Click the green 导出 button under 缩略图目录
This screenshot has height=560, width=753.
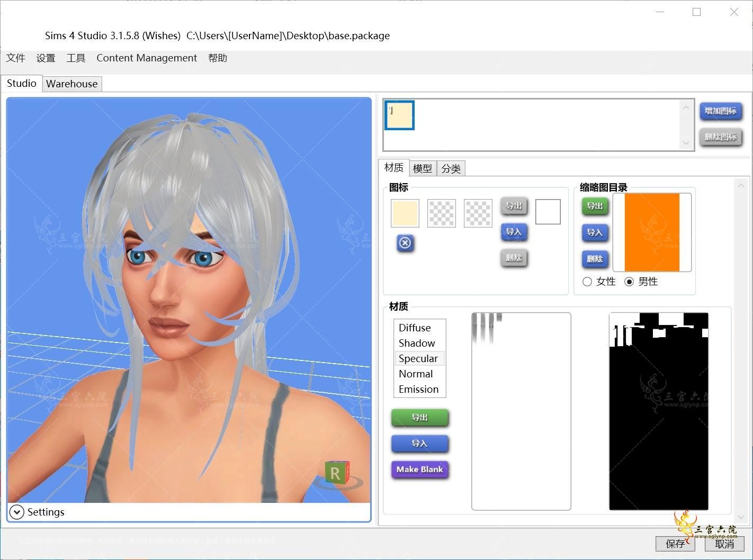[x=595, y=206]
